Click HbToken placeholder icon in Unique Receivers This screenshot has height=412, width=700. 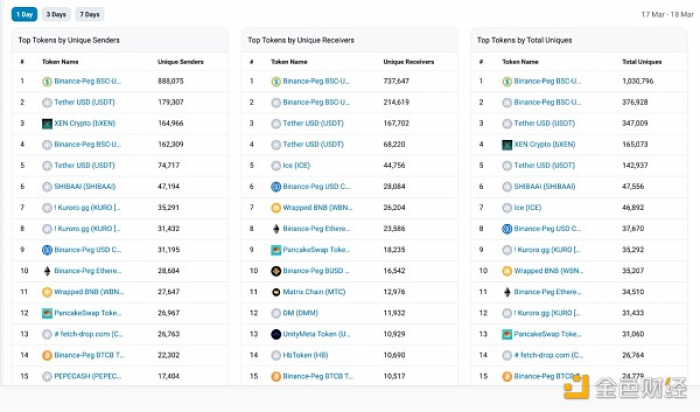pyautogui.click(x=276, y=355)
